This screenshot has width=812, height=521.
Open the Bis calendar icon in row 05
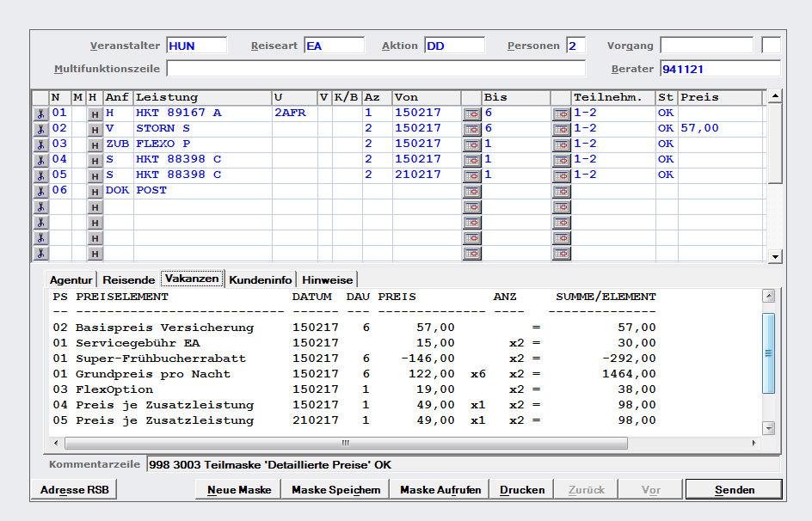[562, 176]
